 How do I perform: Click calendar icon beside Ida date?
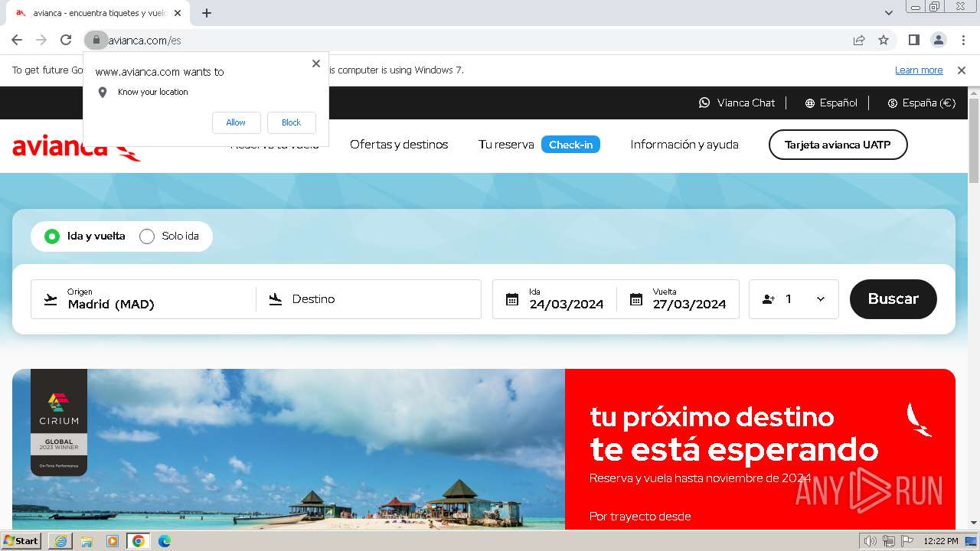(x=512, y=299)
